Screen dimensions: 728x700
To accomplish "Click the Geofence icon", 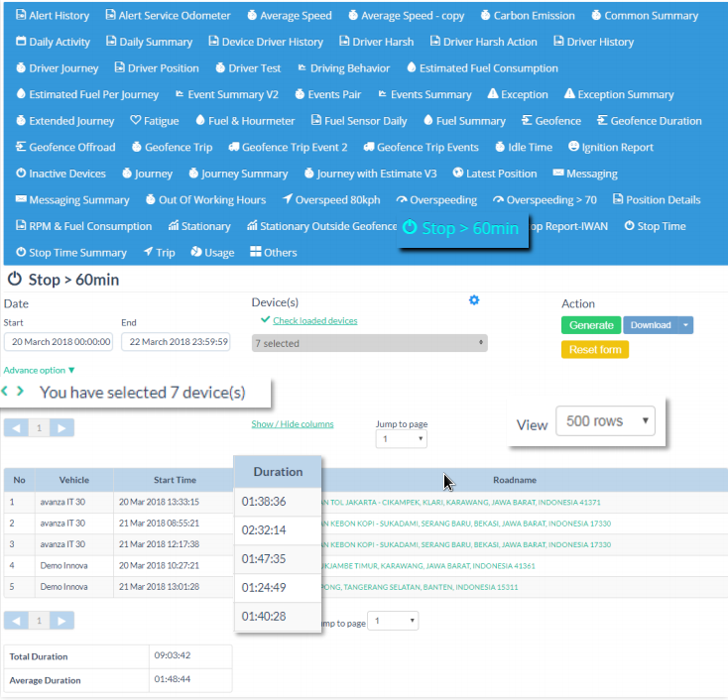I will (527, 120).
